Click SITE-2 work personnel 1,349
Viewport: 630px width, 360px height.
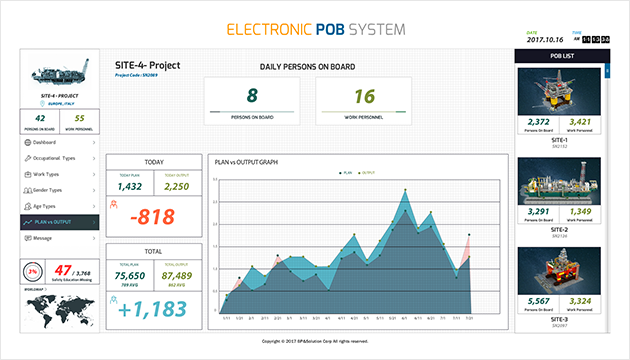(x=580, y=212)
